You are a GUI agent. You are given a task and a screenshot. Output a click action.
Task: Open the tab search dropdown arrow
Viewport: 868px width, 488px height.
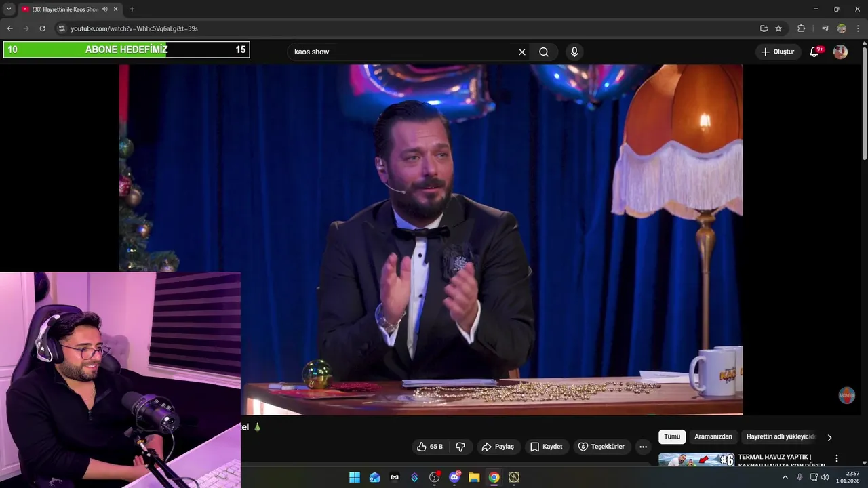click(9, 9)
